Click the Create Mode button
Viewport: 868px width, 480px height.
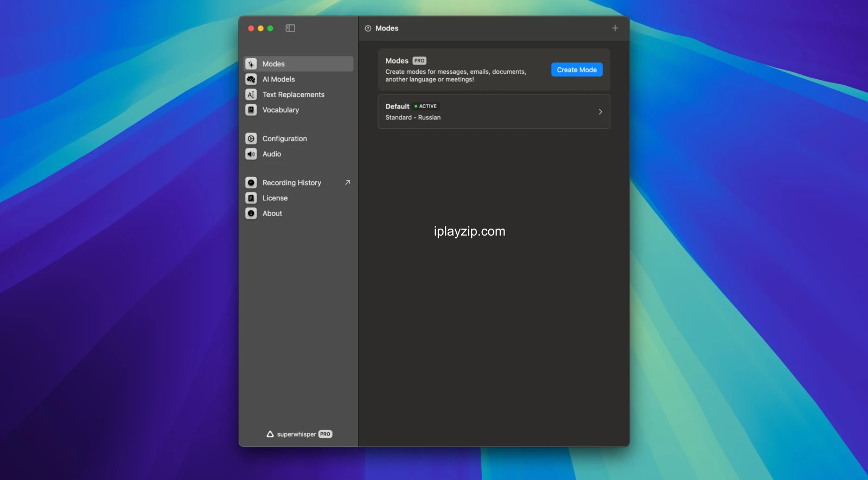577,70
